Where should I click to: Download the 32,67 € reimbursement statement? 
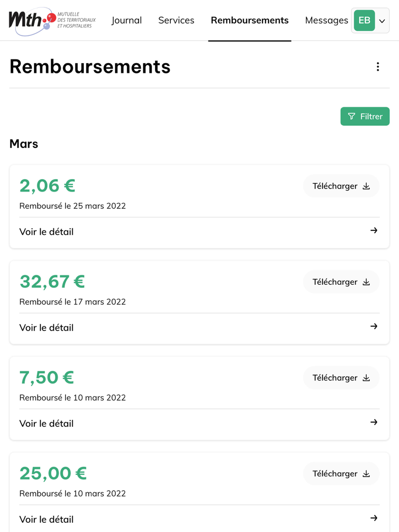click(x=341, y=282)
